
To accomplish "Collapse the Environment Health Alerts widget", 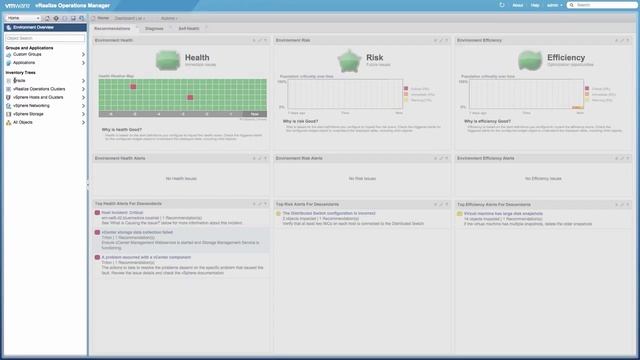I will [254, 158].
